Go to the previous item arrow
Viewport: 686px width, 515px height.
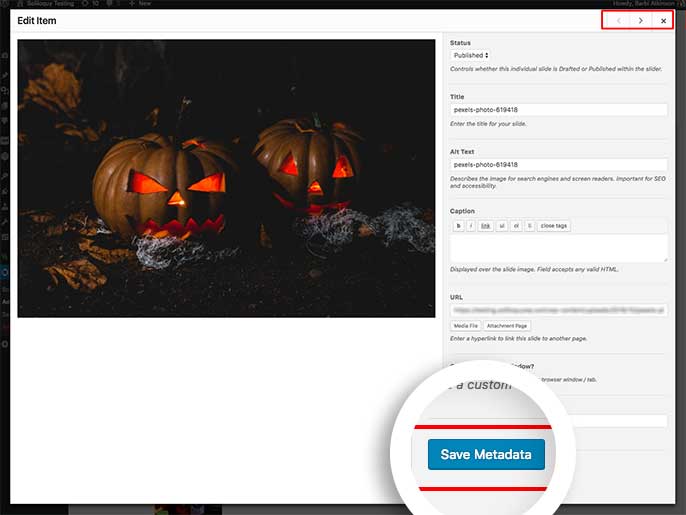pyautogui.click(x=619, y=21)
